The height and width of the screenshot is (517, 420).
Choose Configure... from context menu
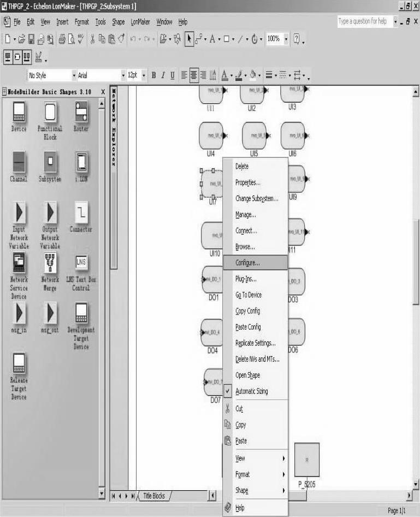255,263
